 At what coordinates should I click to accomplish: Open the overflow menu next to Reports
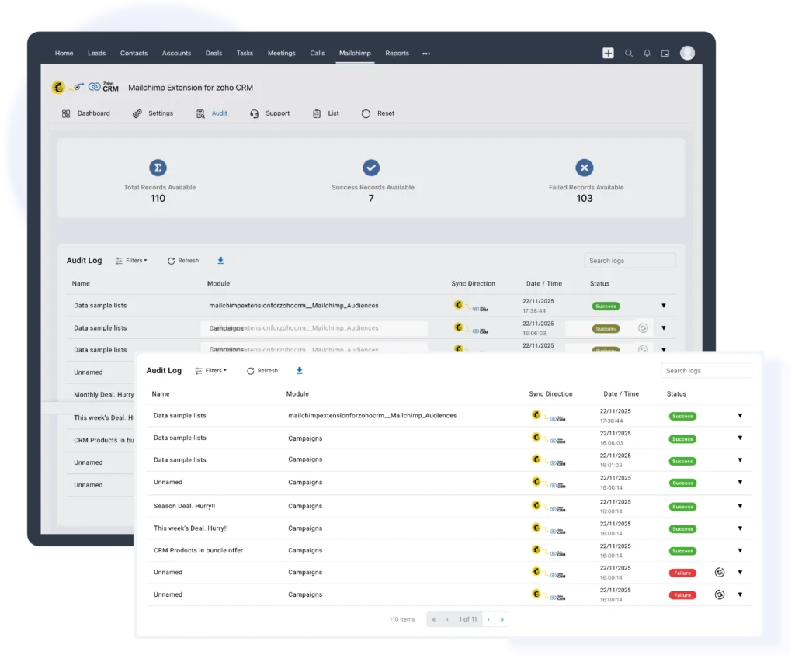(425, 53)
